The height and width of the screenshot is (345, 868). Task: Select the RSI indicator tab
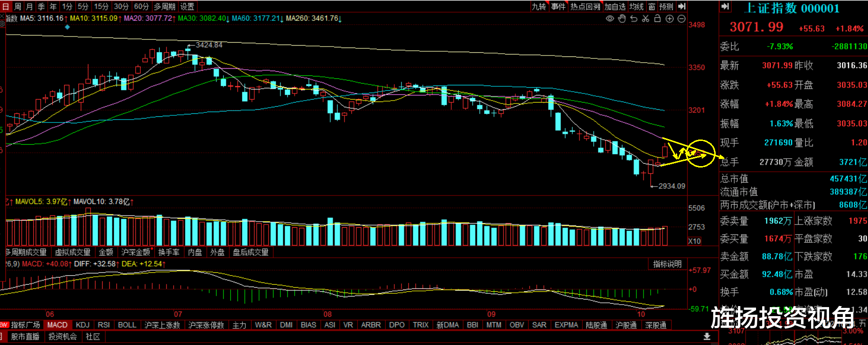point(103,325)
